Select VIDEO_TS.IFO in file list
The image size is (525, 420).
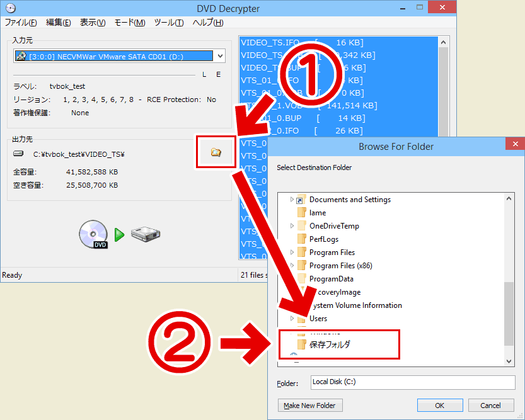[x=339, y=42]
